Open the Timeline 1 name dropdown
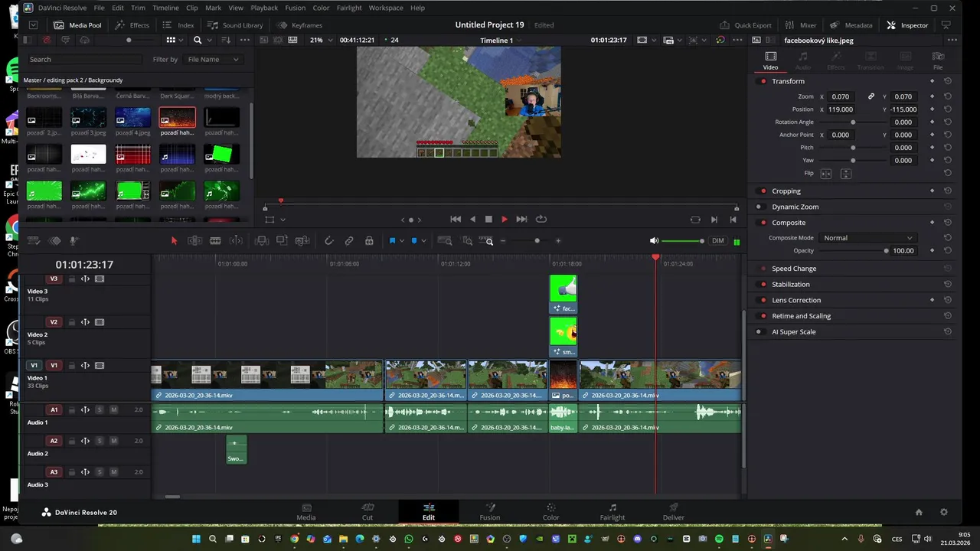Viewport: 980px width, 551px height. pos(501,40)
